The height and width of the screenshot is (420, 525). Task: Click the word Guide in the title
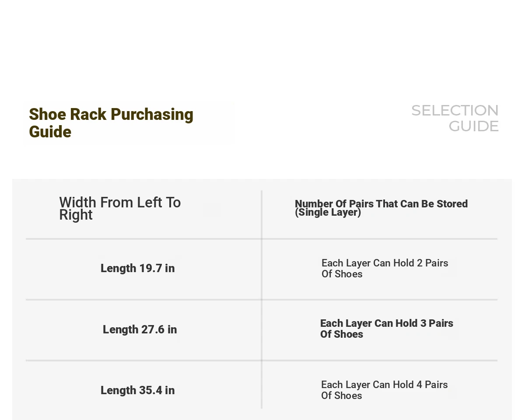tap(50, 132)
